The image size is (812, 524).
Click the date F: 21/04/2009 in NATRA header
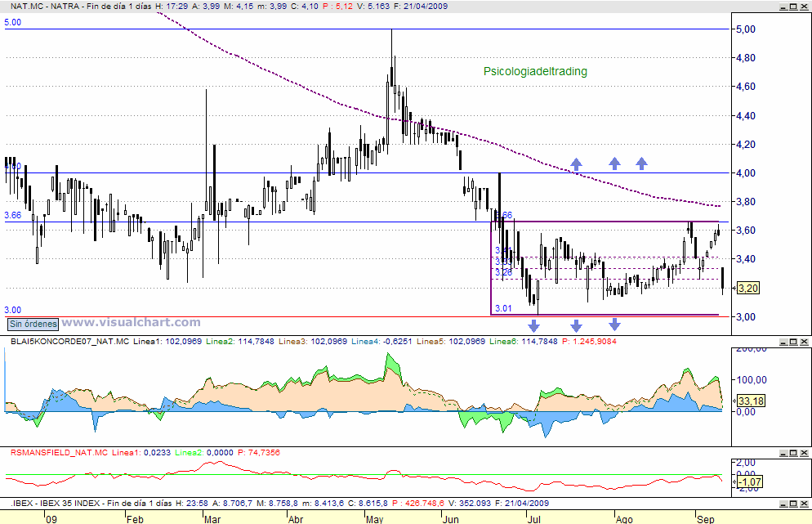tap(421, 7)
